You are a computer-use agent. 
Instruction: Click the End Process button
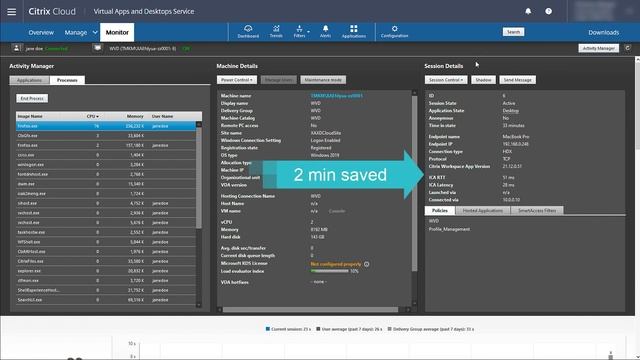(x=32, y=98)
